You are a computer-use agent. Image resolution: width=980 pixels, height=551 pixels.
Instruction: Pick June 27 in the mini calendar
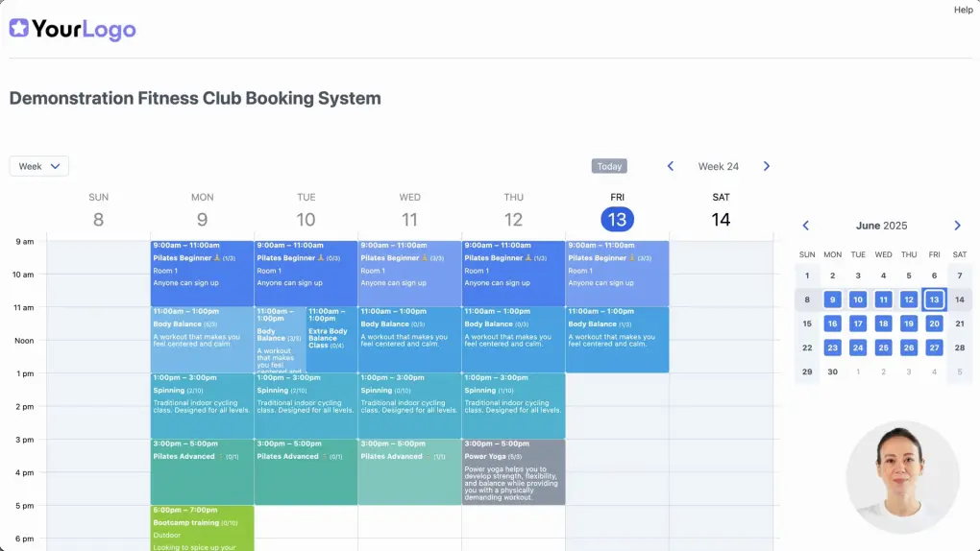tap(934, 347)
